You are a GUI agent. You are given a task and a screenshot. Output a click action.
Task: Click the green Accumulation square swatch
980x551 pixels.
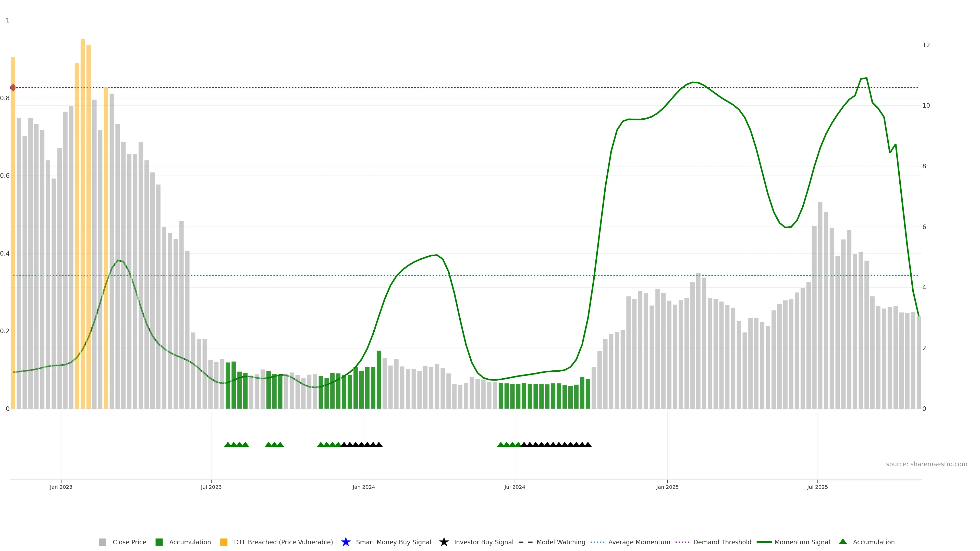point(159,542)
